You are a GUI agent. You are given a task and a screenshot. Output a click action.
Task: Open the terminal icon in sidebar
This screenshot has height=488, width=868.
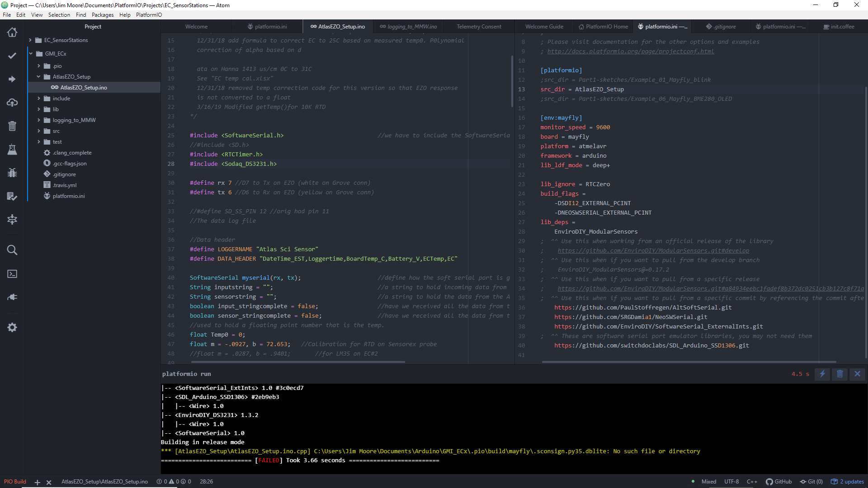point(12,274)
